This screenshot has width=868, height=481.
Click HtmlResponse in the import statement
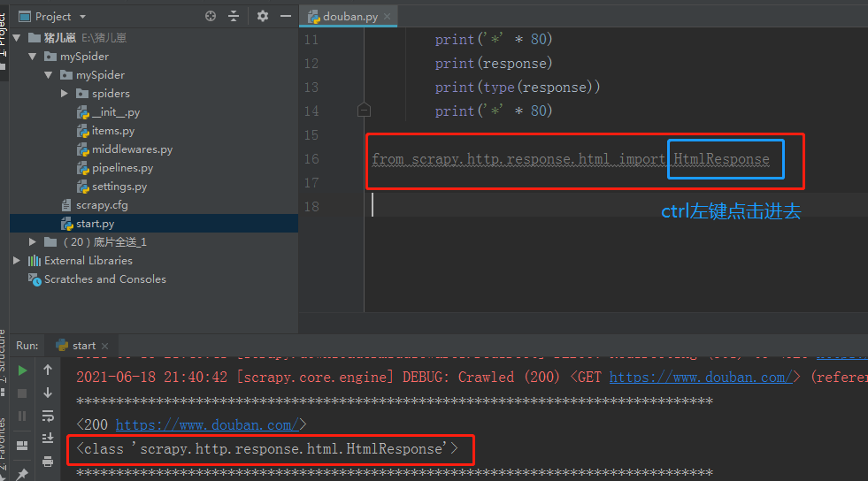pyautogui.click(x=721, y=159)
